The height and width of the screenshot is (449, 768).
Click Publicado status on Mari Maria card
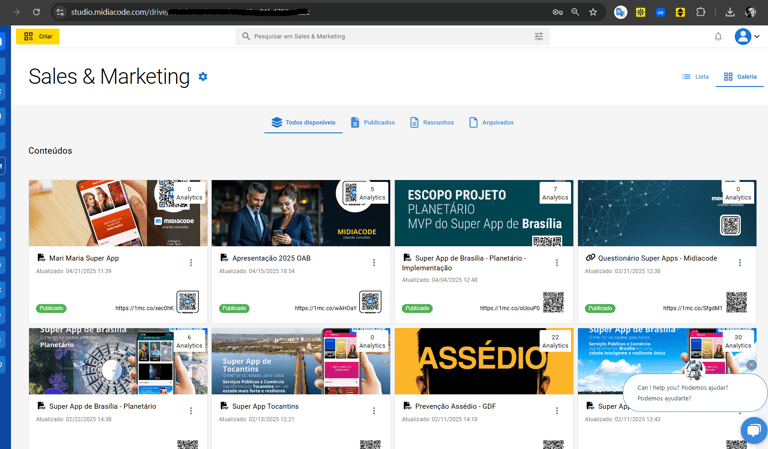(51, 308)
